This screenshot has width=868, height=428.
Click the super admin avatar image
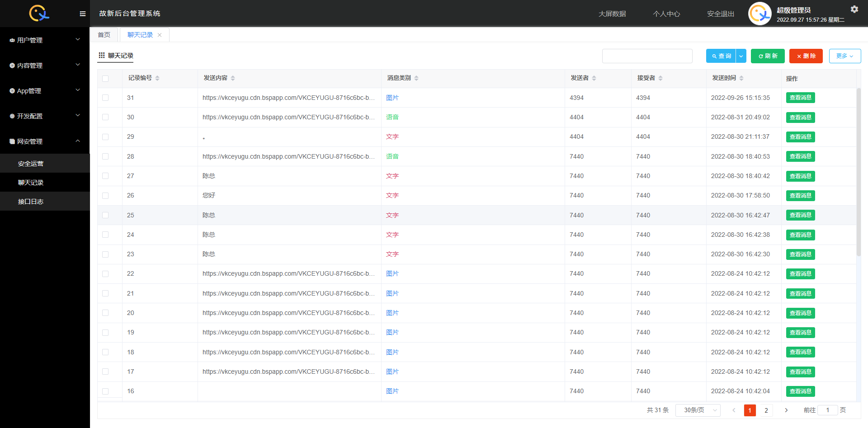[x=759, y=14]
